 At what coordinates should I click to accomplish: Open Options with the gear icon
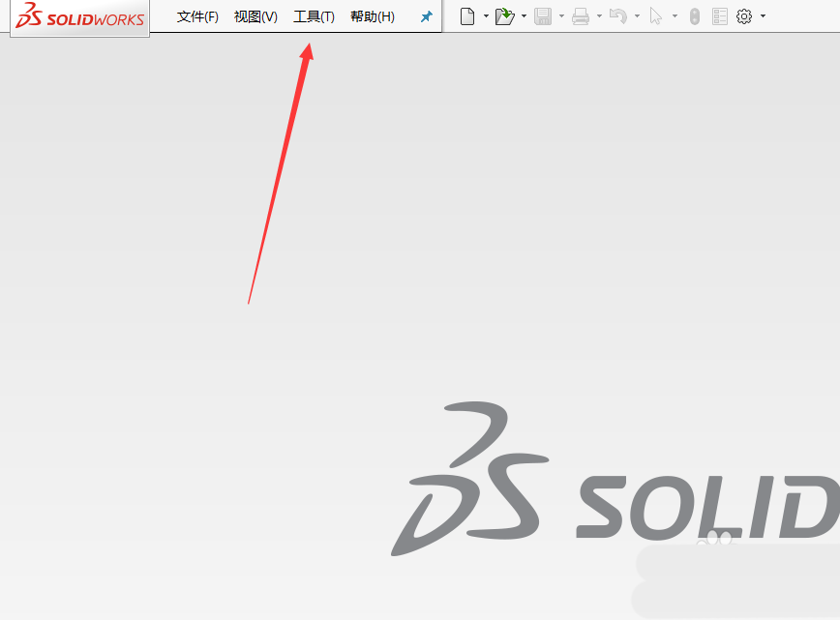[x=744, y=16]
